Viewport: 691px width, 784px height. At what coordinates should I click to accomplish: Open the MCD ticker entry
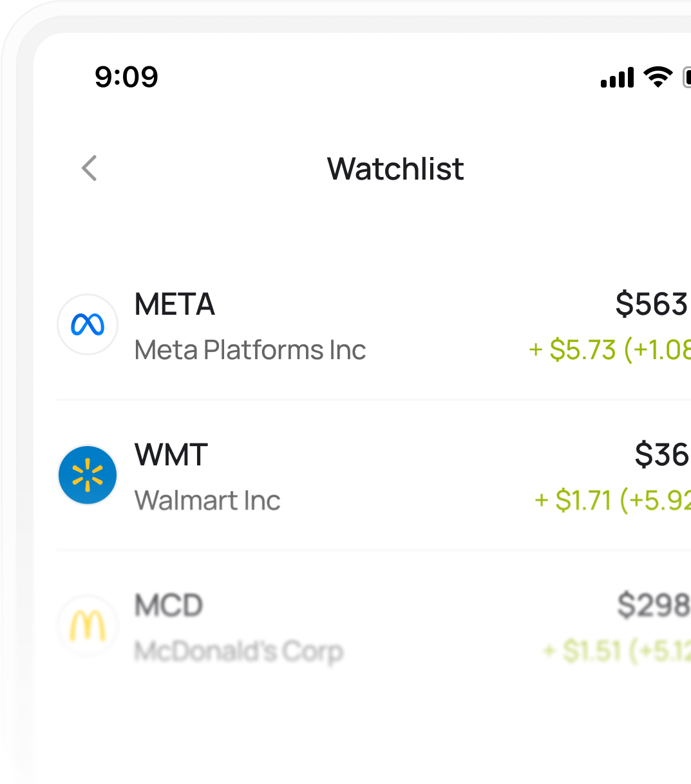(169, 606)
